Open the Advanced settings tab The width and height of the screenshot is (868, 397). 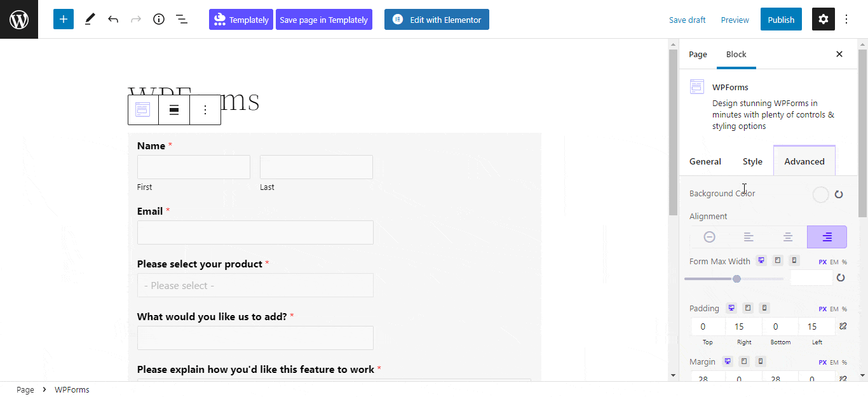click(804, 161)
